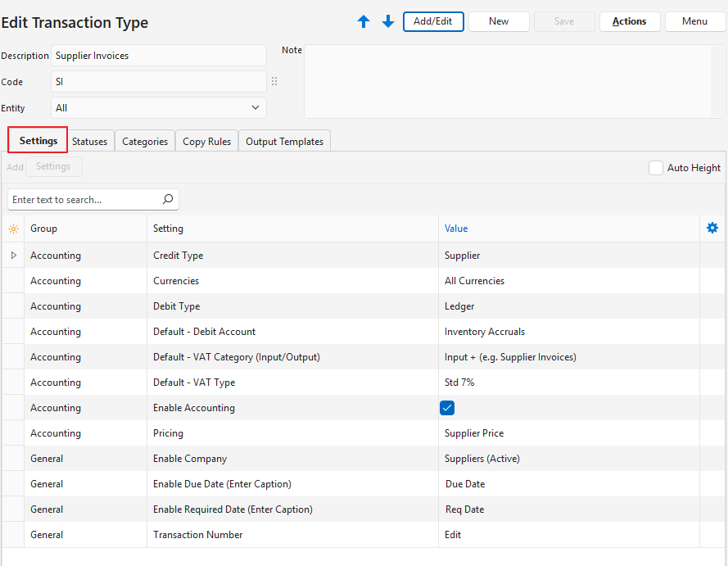
Task: Sort by the Value column header
Action: tap(456, 229)
